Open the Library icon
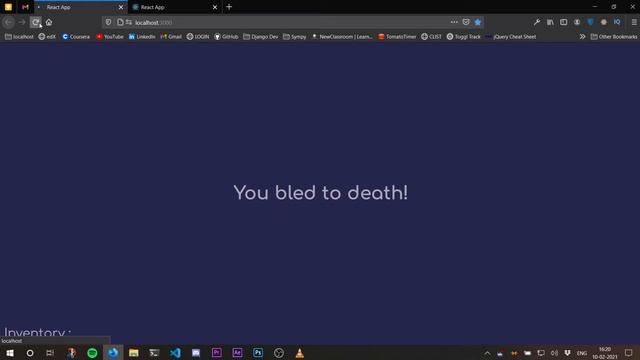Image resolution: width=640 pixels, height=360 pixels. coord(550,22)
